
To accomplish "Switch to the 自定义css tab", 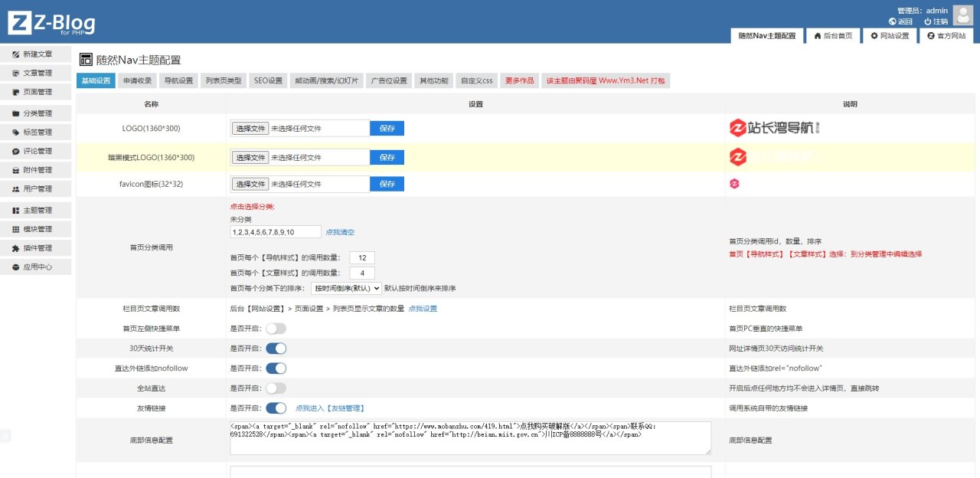I will pos(476,80).
